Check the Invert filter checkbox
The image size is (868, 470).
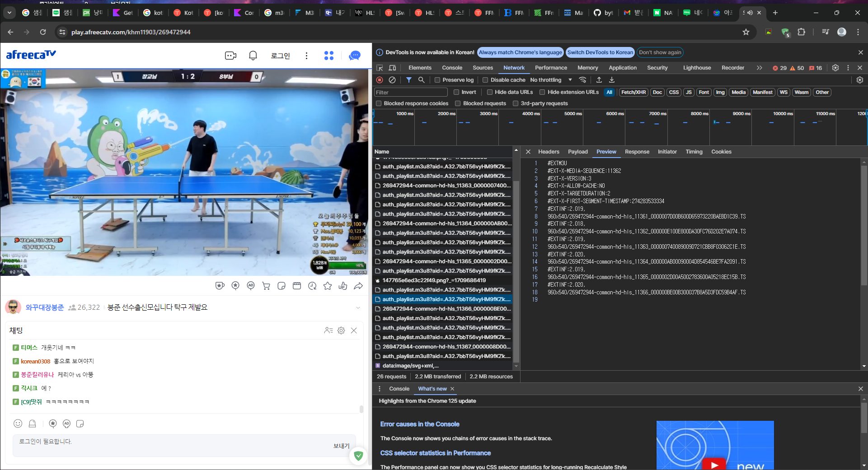456,92
